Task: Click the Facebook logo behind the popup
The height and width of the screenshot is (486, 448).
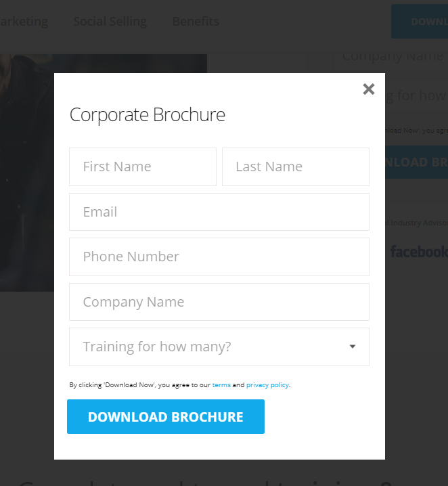Action: (419, 251)
